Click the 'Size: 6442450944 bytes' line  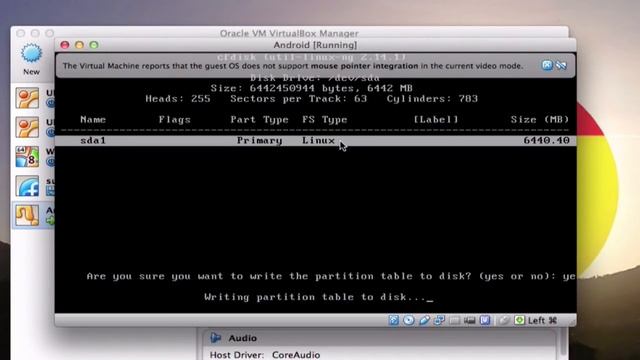(x=311, y=88)
